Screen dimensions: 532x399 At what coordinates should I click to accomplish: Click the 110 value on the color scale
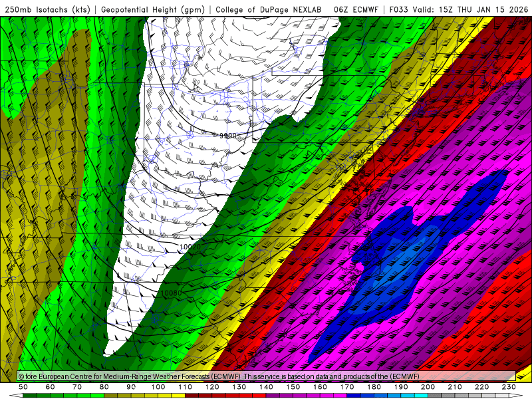click(186, 387)
